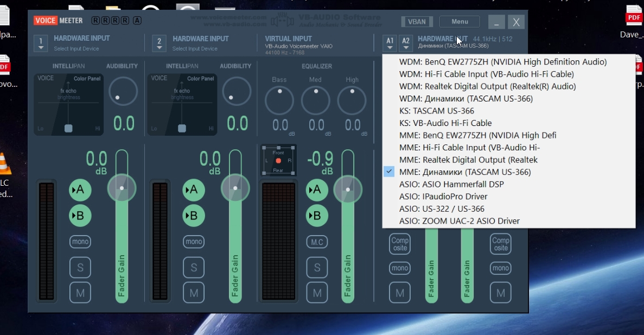Open the VBAN settings button
Screen dimensions: 644x335
click(x=417, y=22)
